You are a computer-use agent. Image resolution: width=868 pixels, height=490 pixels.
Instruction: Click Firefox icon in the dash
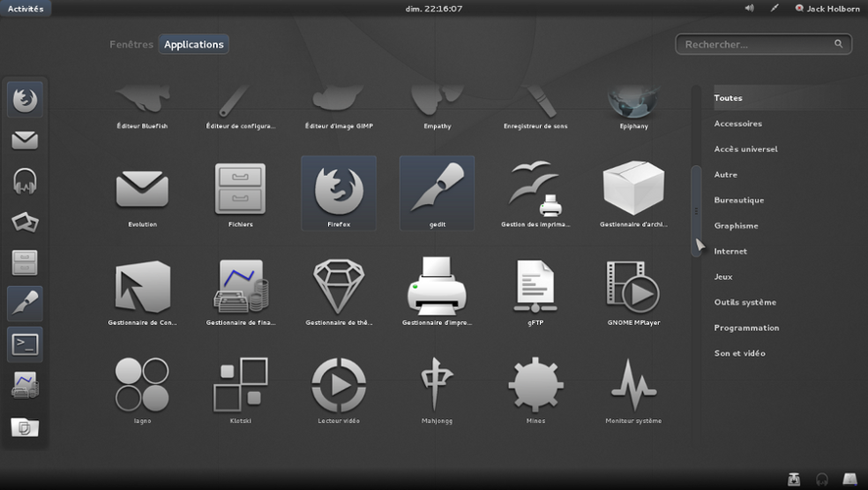[x=25, y=100]
